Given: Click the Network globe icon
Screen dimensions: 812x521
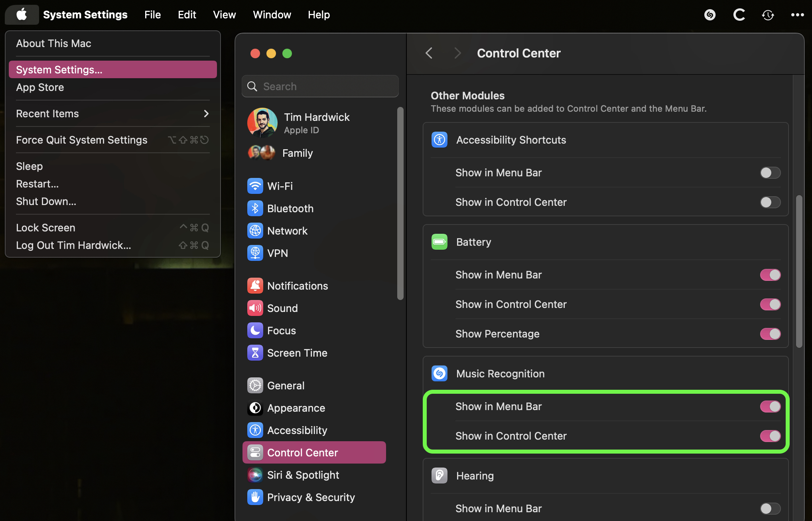Looking at the screenshot, I should (255, 231).
